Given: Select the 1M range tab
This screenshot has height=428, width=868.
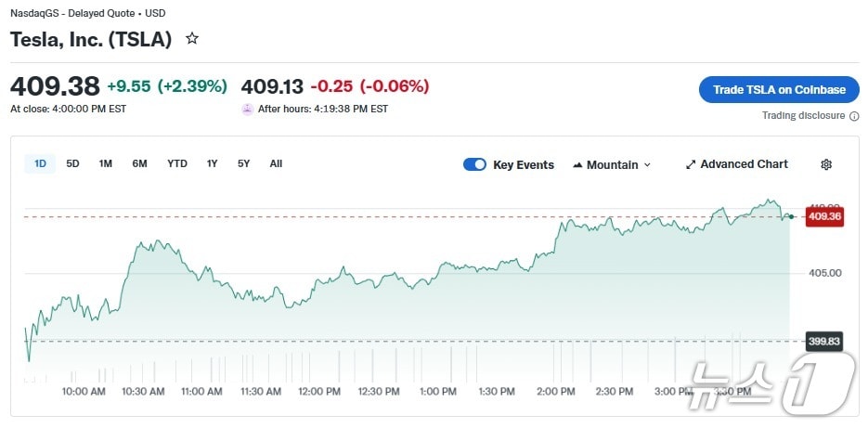Looking at the screenshot, I should (106, 163).
